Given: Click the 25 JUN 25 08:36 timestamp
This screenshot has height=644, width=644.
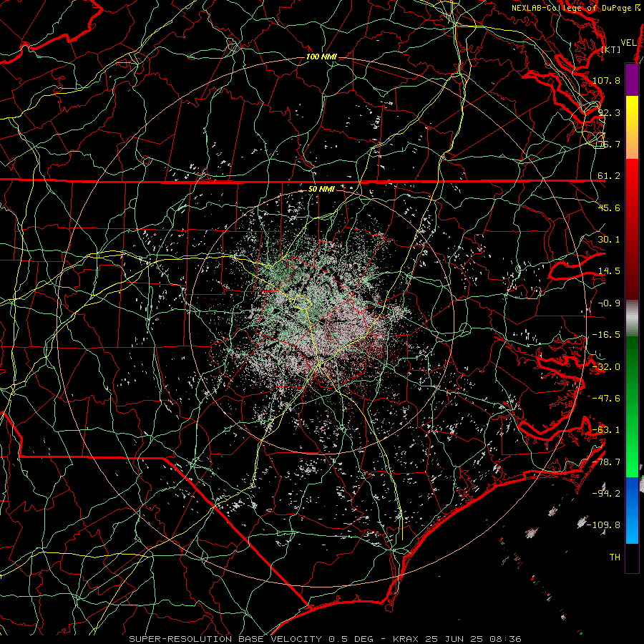Looking at the screenshot, I should (472, 639).
